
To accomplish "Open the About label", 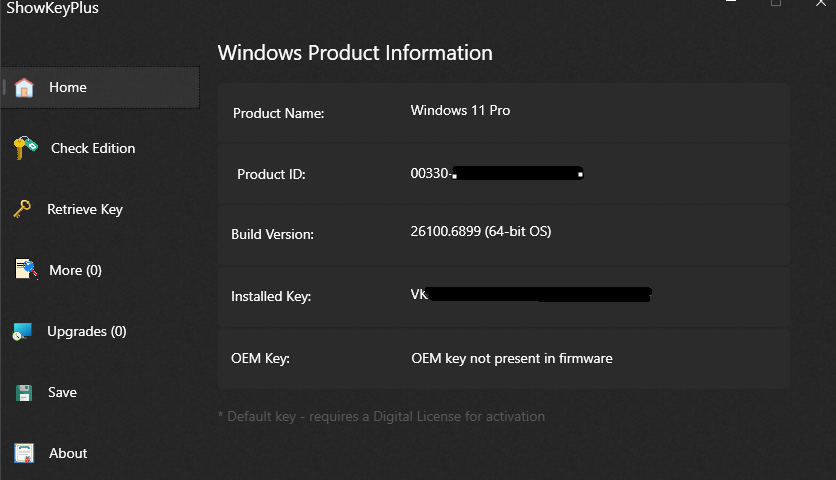I will pyautogui.click(x=68, y=453).
